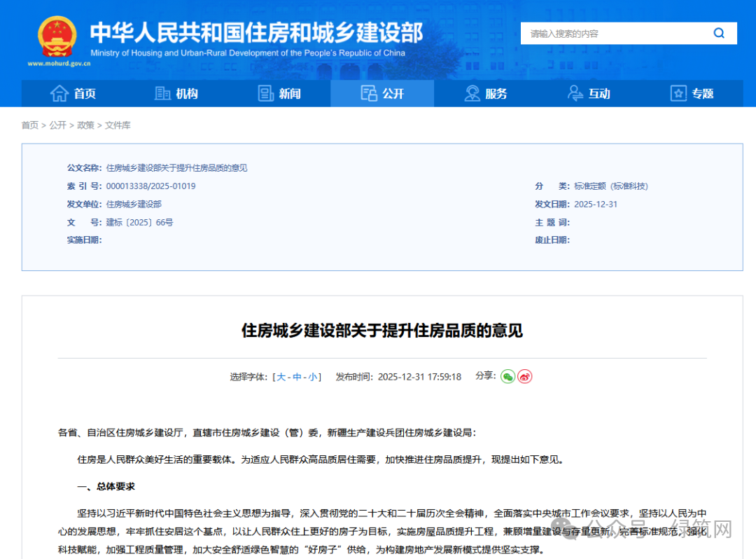Open the 机构 navigation tab

176,93
